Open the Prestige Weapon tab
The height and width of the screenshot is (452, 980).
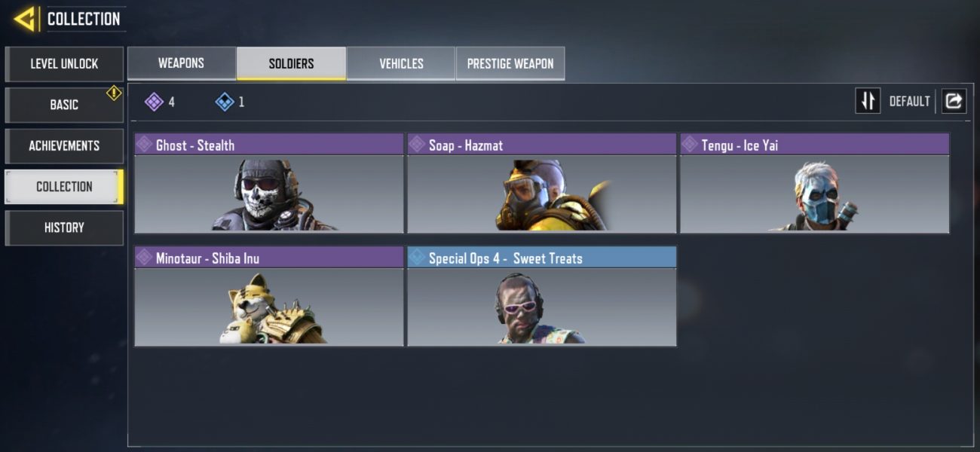click(510, 63)
